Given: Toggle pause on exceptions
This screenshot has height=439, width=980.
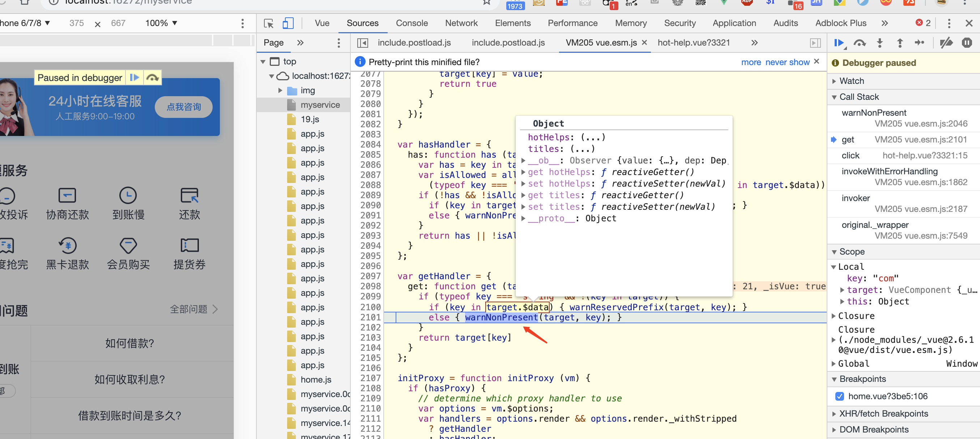Looking at the screenshot, I should (x=967, y=43).
